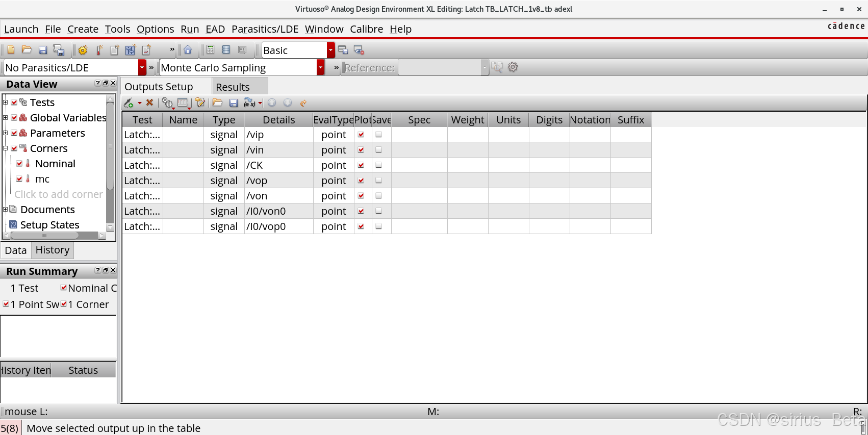868x435 pixels.
Task: Expand the Global Variables tree node
Action: (x=5, y=118)
